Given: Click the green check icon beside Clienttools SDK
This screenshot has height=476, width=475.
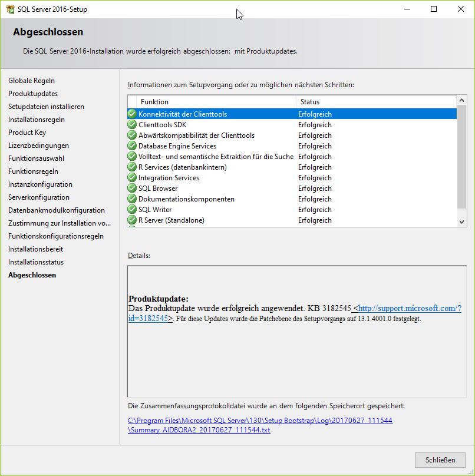Looking at the screenshot, I should point(132,124).
